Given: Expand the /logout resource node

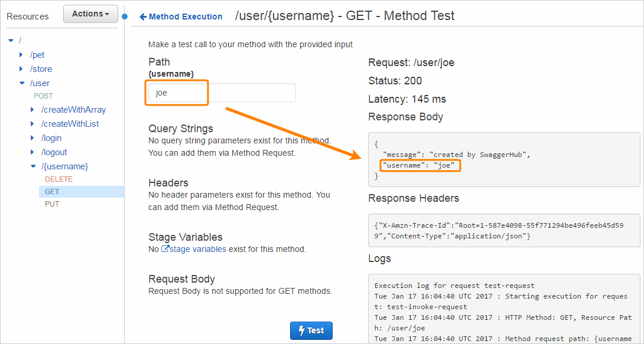Looking at the screenshot, I should tap(32, 152).
